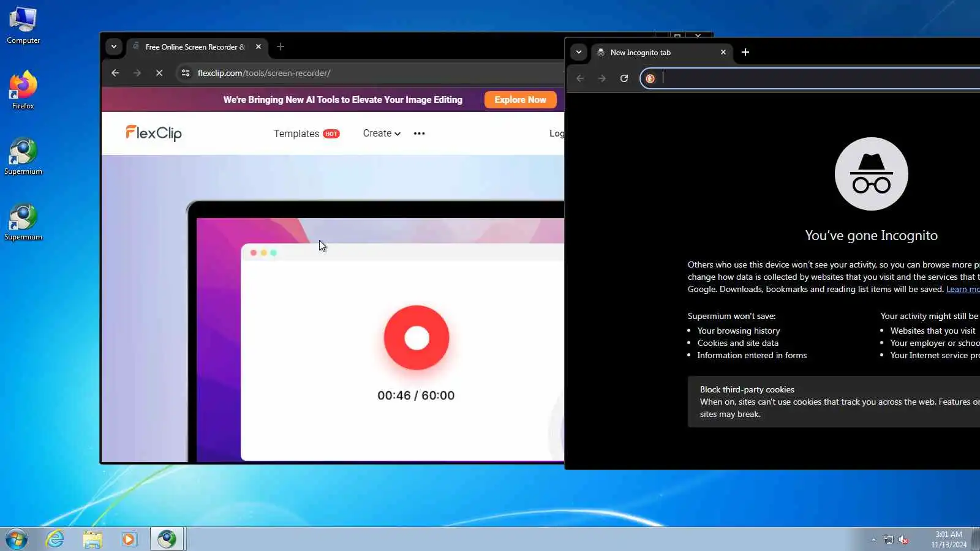The image size is (980, 551).
Task: Switch to the Free Online Screen Recorder tab
Action: pos(197,47)
